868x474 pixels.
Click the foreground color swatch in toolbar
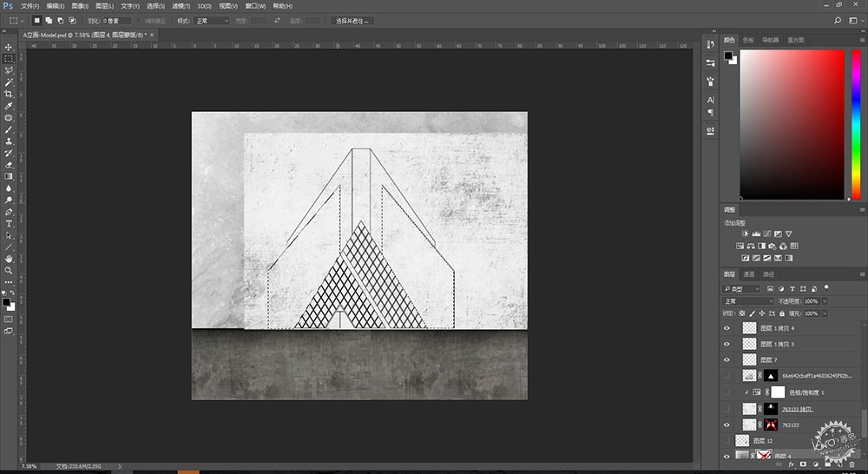pyautogui.click(x=6, y=302)
